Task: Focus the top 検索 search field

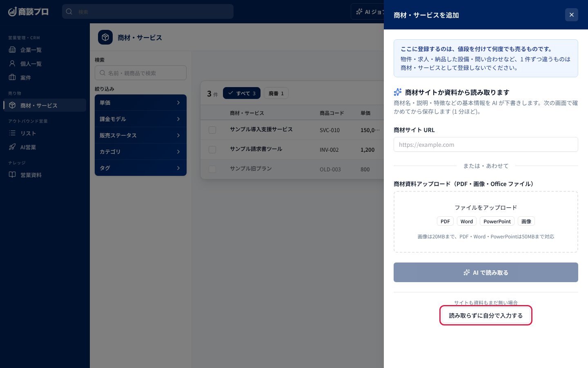Action: click(x=148, y=11)
